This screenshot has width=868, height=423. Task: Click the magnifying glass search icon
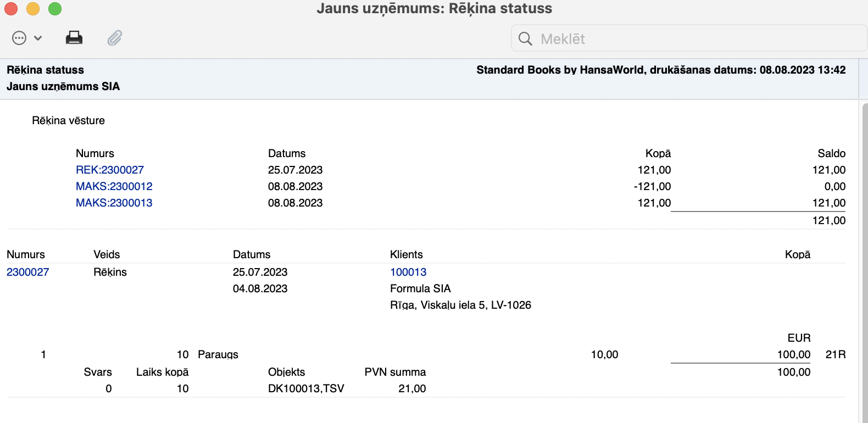(525, 38)
